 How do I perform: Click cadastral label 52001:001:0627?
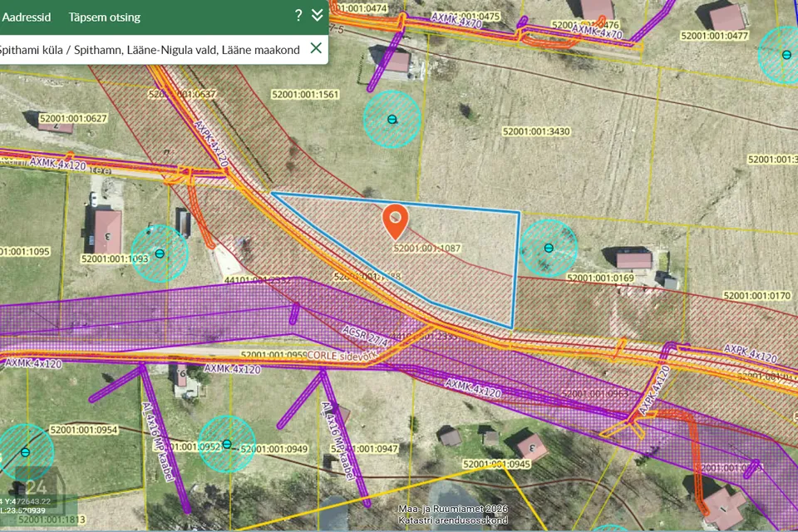pos(73,119)
